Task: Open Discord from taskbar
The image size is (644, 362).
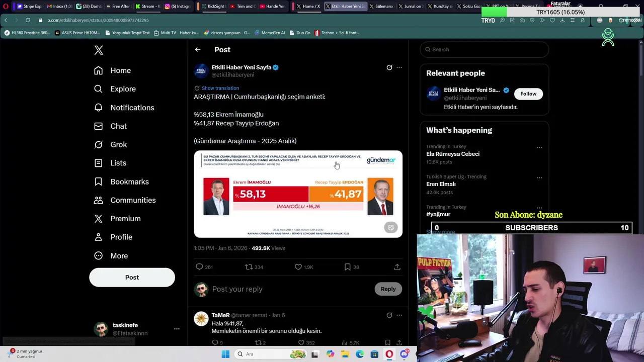Action: (404, 354)
